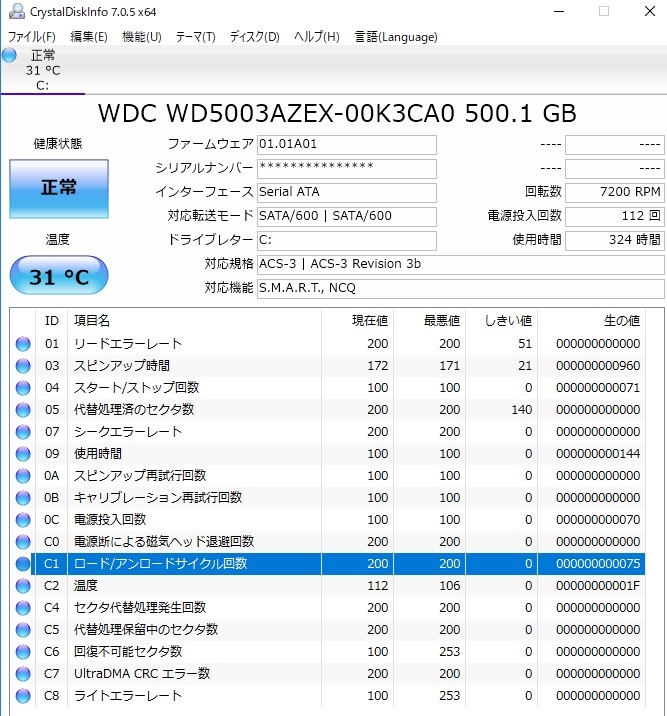Screen dimensions: 667x716
Task: Click status orb for row 03 スピンアップ時間
Action: click(23, 366)
